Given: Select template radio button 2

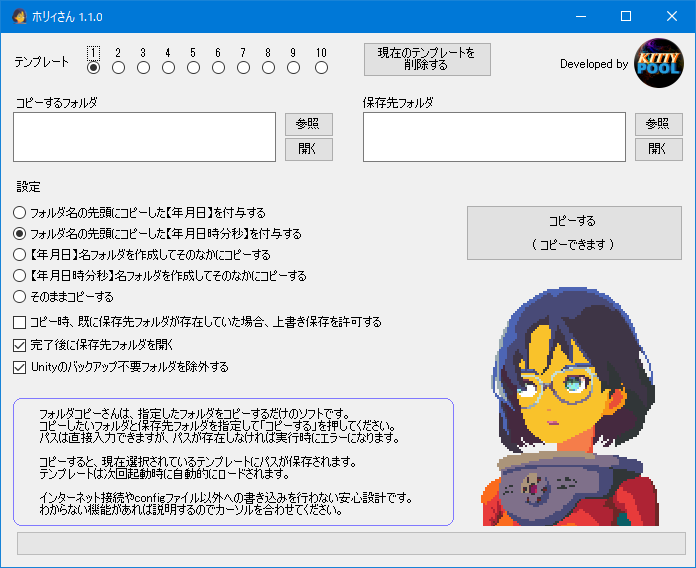Looking at the screenshot, I should click(118, 67).
